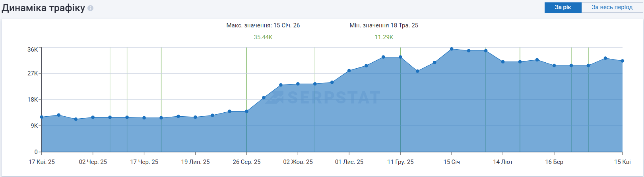644x177 pixels.
Task: Click the Динаміка трафіку heading
Action: click(x=43, y=8)
